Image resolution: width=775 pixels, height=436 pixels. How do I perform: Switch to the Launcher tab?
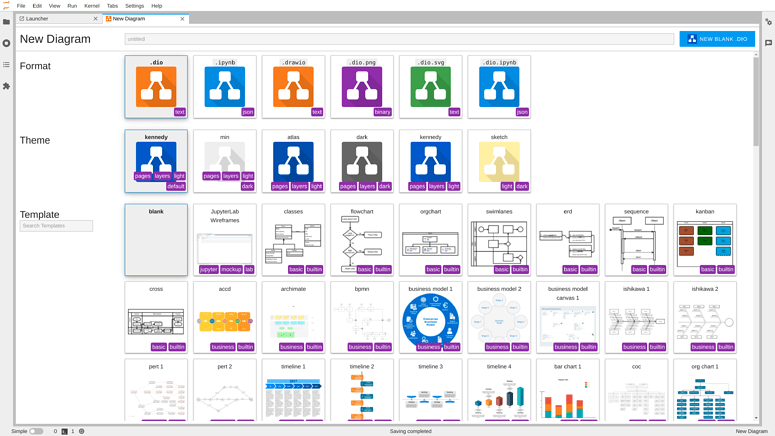click(x=58, y=19)
